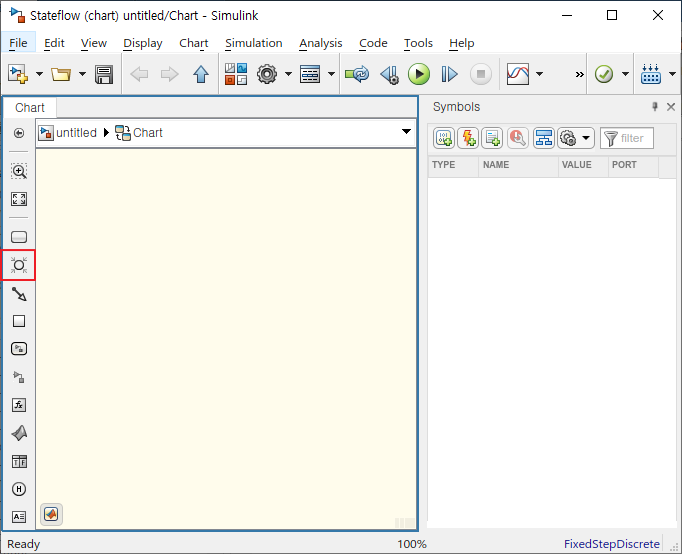This screenshot has width=682, height=554.
Task: Select the Junction tool highlighted in palette
Action: click(19, 265)
